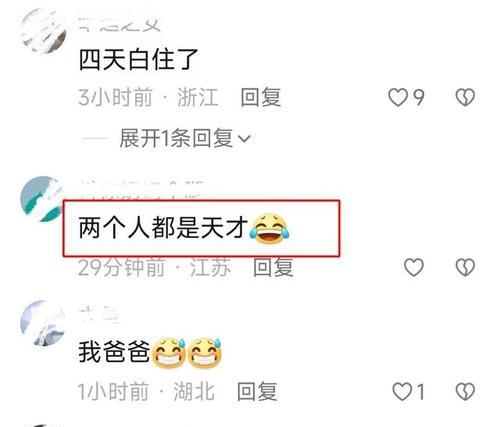Open avatar of the 两个人都是天才 commenter
Image resolution: width=500 pixels, height=427 pixels.
point(42,199)
